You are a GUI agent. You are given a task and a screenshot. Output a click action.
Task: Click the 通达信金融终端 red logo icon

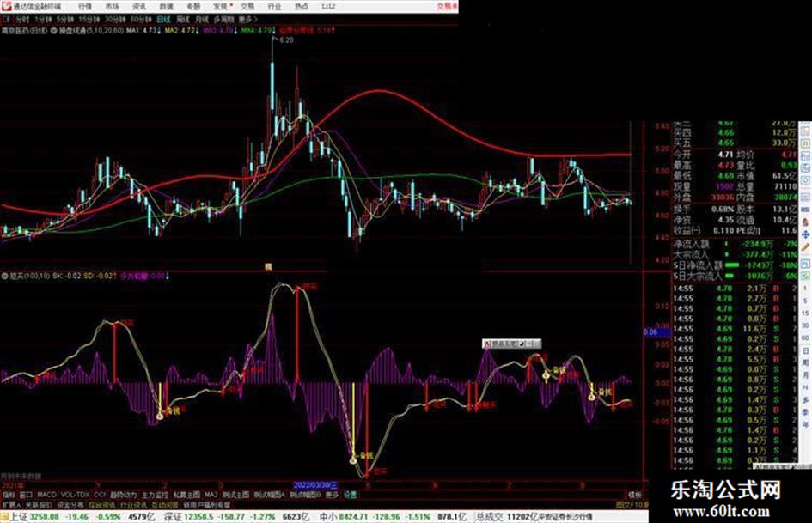(x=7, y=6)
